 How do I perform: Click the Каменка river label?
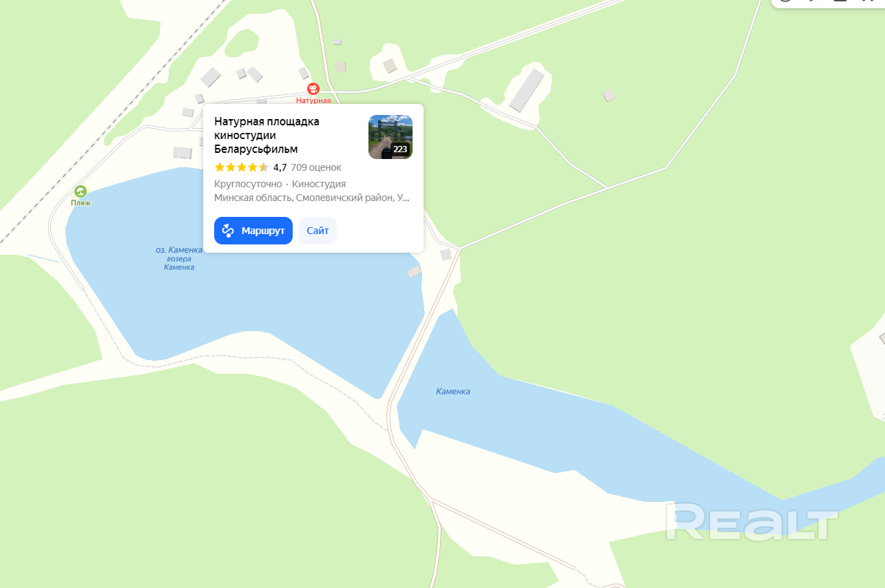pyautogui.click(x=453, y=391)
